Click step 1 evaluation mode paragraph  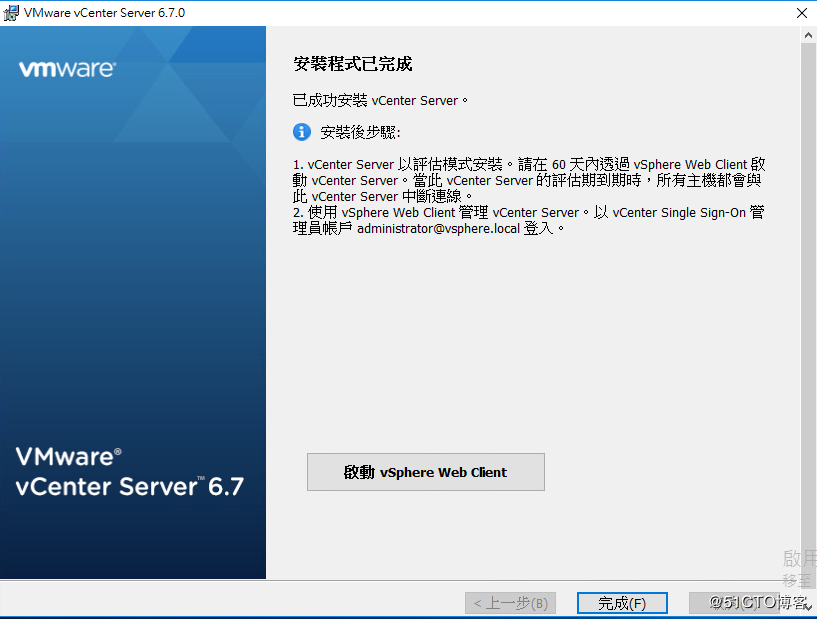[529, 180]
